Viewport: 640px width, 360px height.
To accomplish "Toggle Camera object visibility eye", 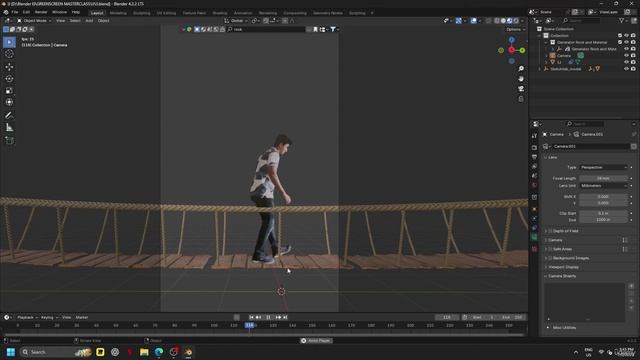I will (627, 56).
